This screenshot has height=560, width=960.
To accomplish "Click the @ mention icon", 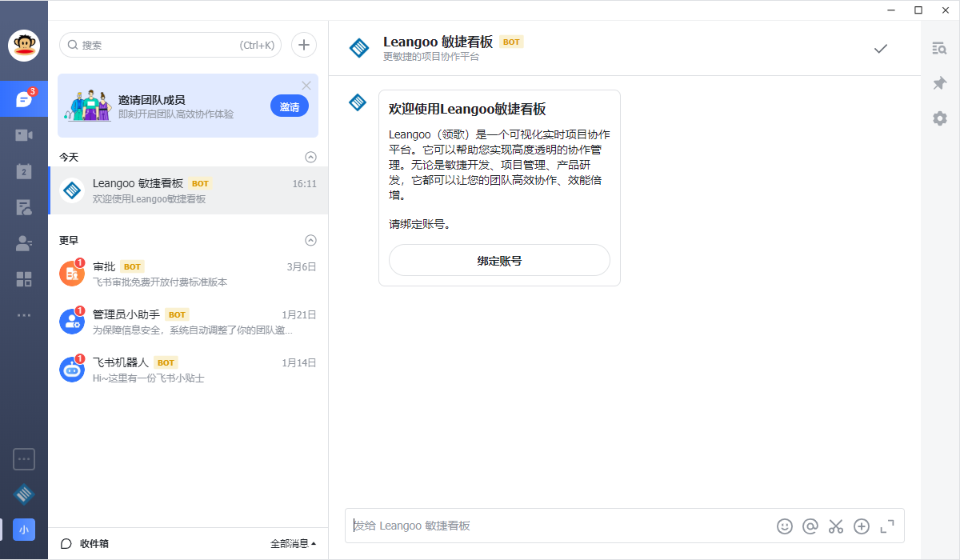I will pyautogui.click(x=810, y=526).
